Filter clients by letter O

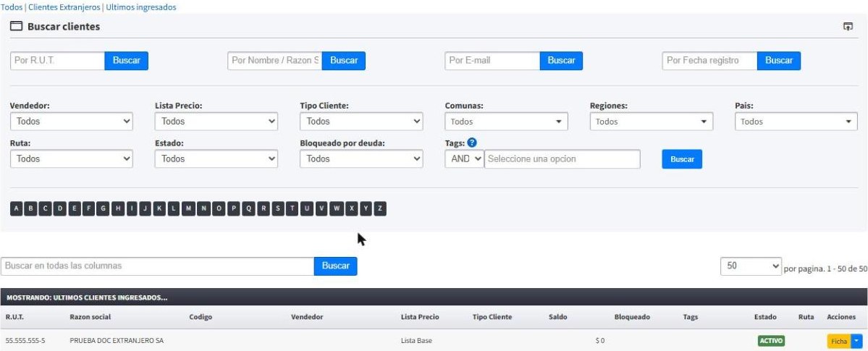click(x=219, y=208)
